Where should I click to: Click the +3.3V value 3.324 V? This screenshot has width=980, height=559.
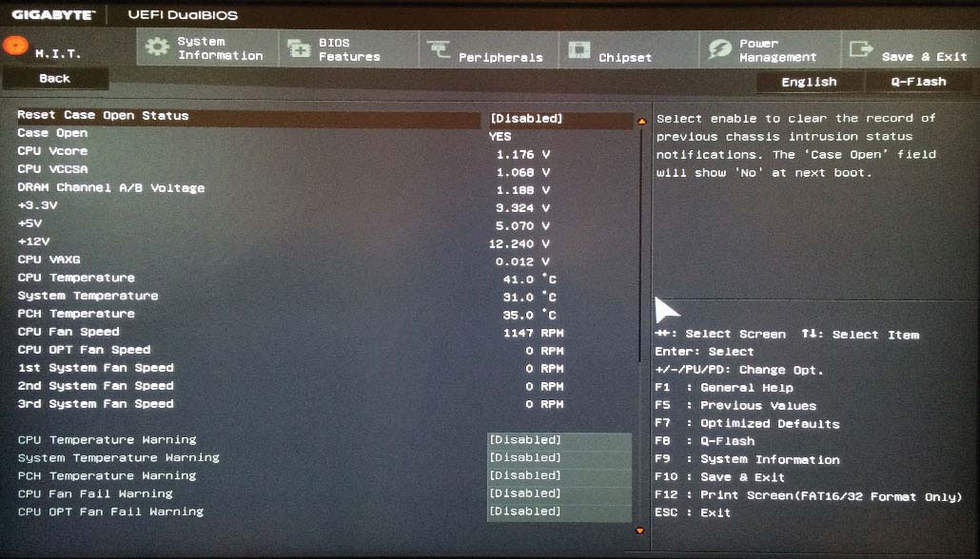coord(523,208)
